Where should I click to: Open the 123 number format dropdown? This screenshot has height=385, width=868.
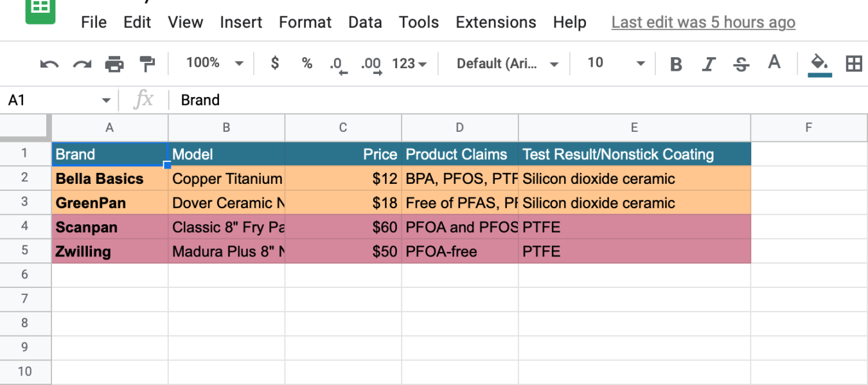[409, 63]
